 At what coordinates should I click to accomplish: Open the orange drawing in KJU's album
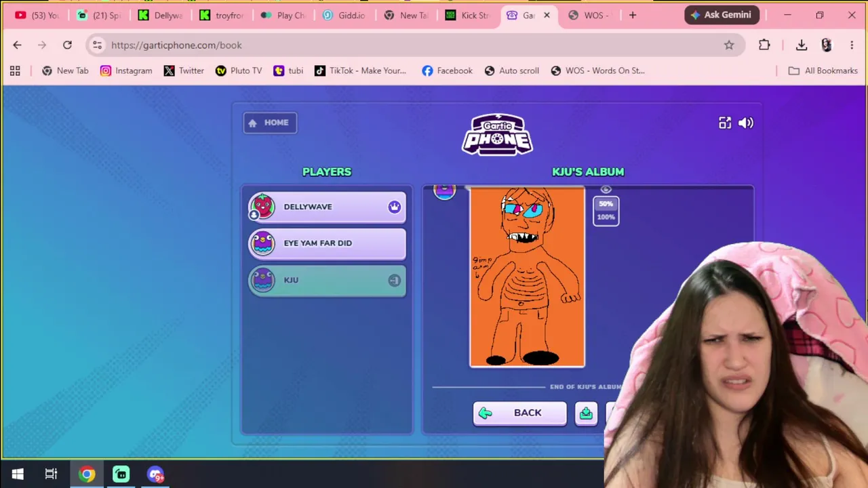[527, 277]
